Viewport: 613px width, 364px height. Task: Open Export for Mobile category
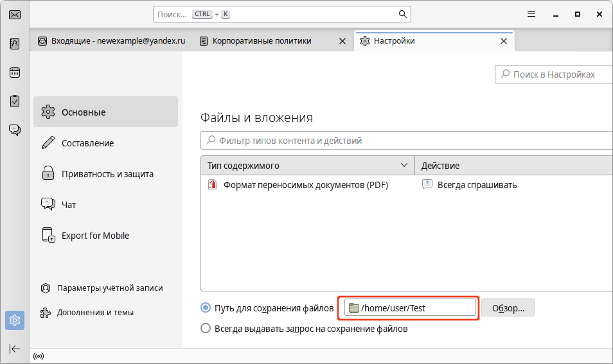click(105, 236)
